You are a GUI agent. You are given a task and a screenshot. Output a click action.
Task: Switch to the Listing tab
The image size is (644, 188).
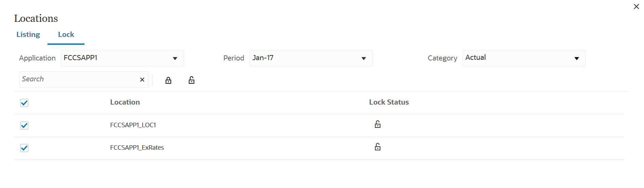28,35
